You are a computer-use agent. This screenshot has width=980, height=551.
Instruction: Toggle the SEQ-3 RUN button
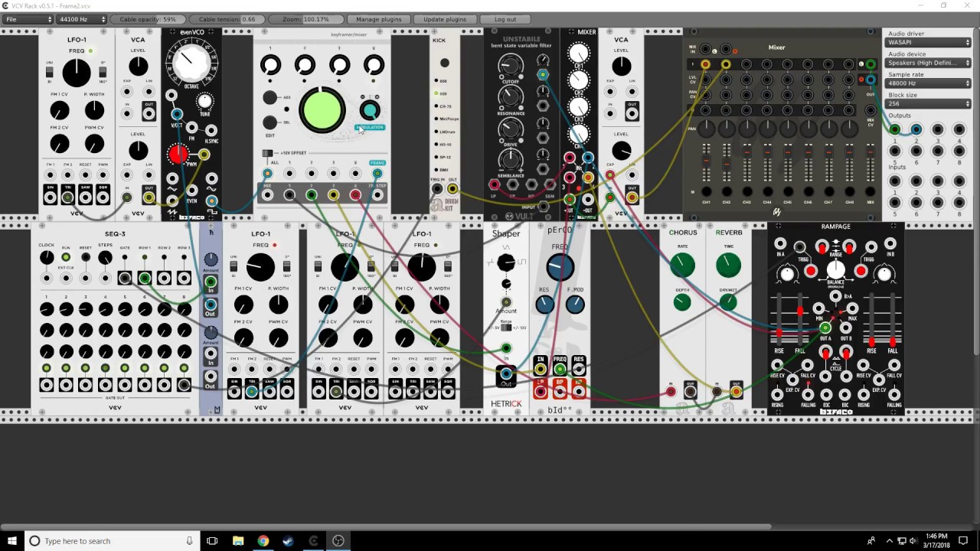click(66, 258)
